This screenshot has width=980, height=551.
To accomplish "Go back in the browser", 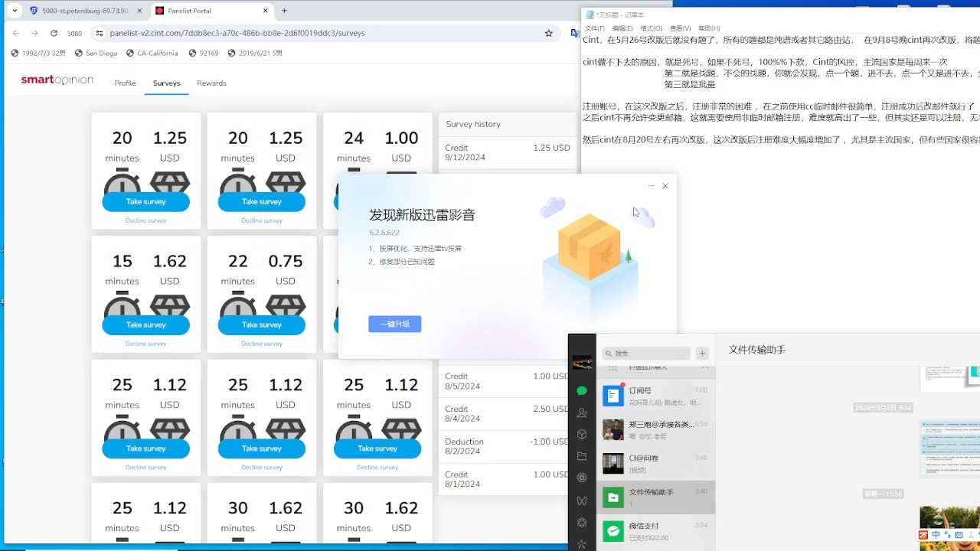I will [x=15, y=34].
